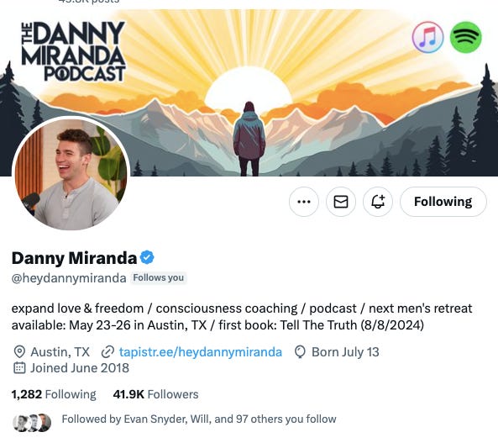The width and height of the screenshot is (498, 448).
Task: Click the mutual follower avatars cluster
Action: click(x=32, y=422)
